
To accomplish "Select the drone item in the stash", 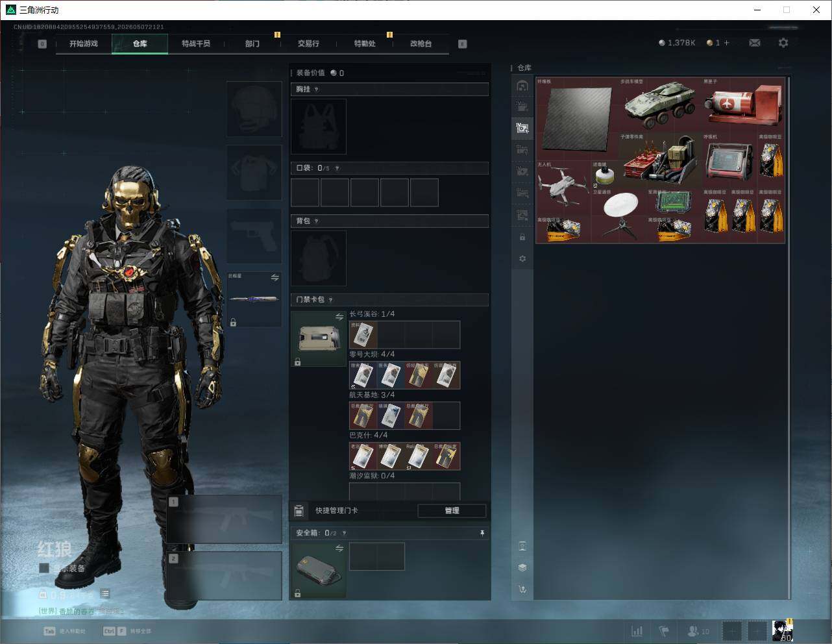I will pos(563,188).
